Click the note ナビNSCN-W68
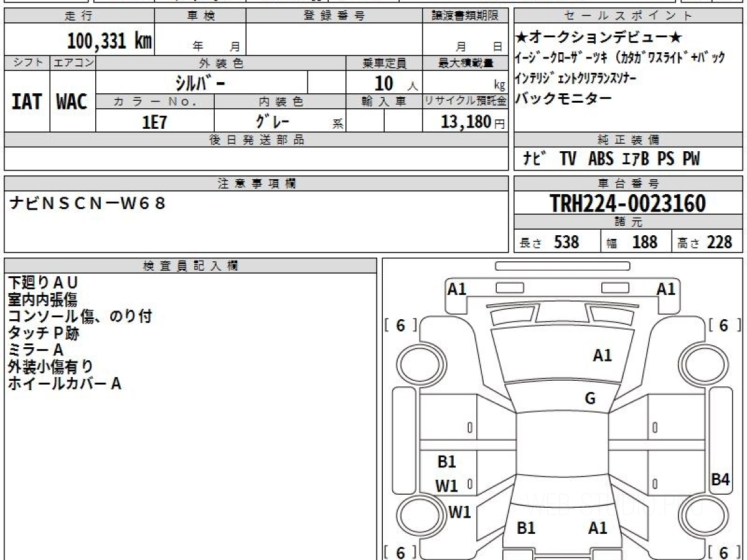Viewport: 747px width, 560px height. (88, 203)
